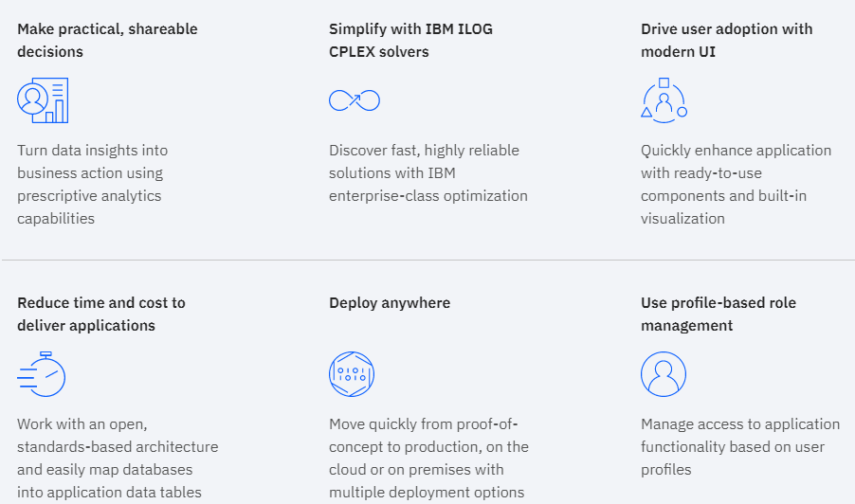Screen dimensions: 855x504
Task: Click 'Manage access to application' description
Action: point(739,446)
